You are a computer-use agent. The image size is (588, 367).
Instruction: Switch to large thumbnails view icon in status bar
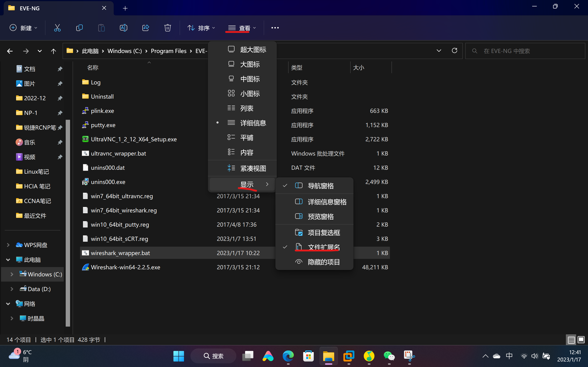point(581,339)
